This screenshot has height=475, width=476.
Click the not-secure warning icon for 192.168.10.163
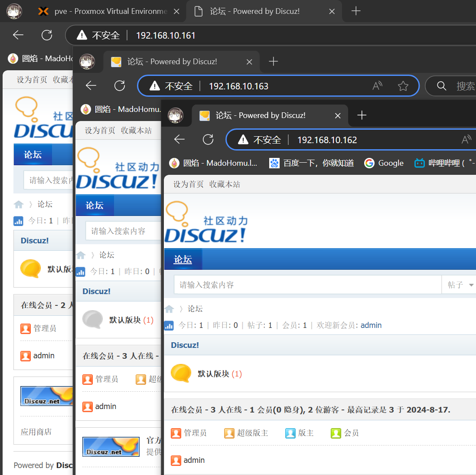pyautogui.click(x=155, y=86)
